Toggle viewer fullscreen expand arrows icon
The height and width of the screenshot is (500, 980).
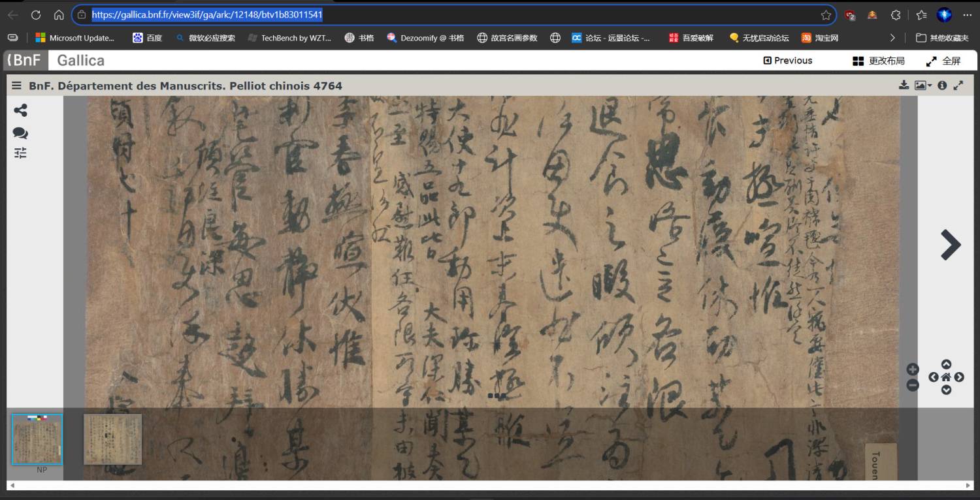958,85
